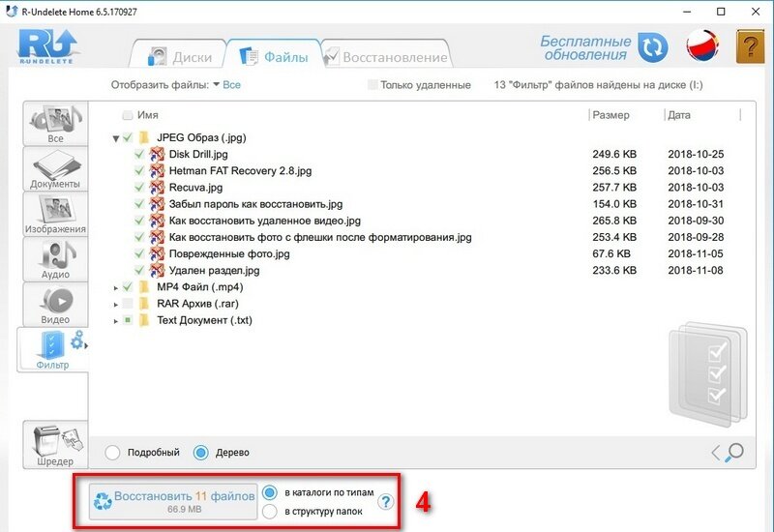Click the Поврежденные фото.jpg file icon
This screenshot has height=532, width=774.
click(157, 253)
